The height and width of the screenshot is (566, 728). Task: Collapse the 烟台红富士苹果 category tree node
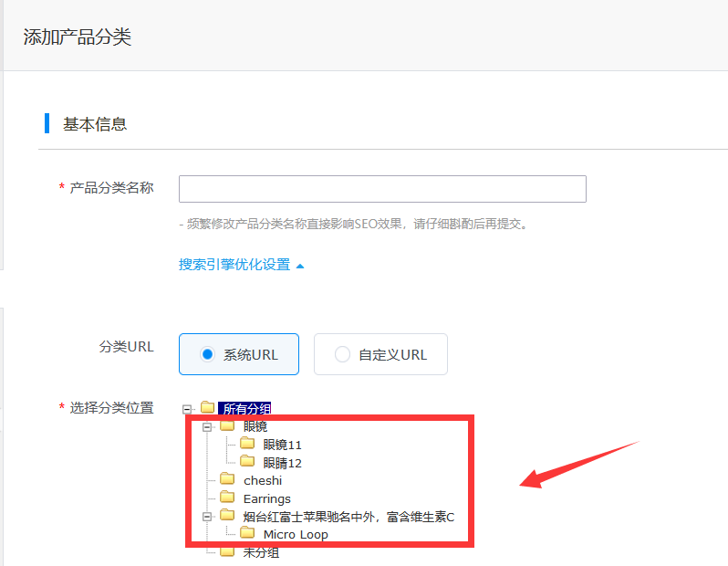point(207,517)
